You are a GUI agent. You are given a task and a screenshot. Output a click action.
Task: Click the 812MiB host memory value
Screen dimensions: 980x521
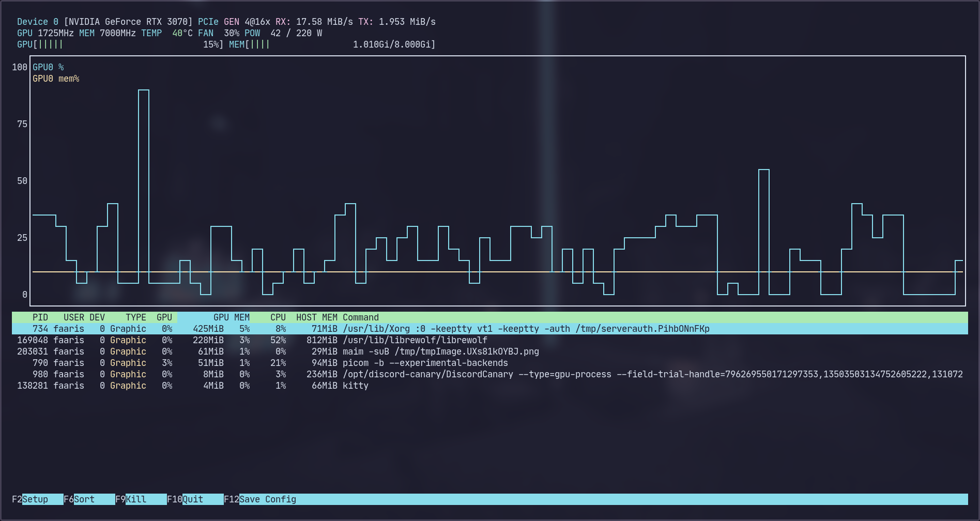tap(322, 340)
